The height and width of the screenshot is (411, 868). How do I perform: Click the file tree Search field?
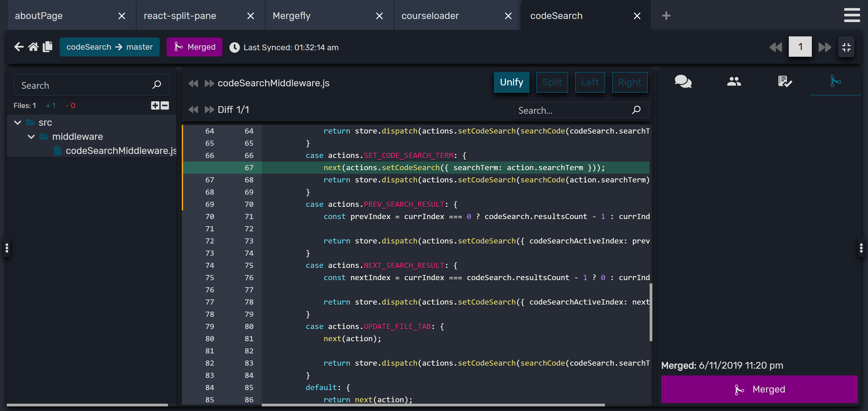pyautogui.click(x=91, y=85)
